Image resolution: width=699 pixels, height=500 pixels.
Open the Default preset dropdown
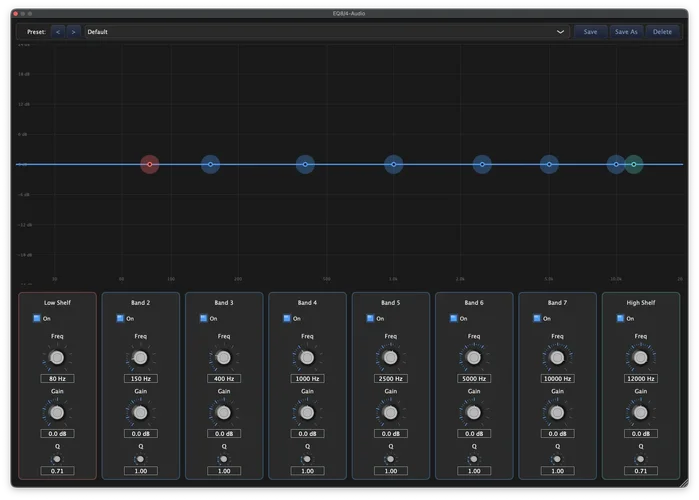point(327,32)
